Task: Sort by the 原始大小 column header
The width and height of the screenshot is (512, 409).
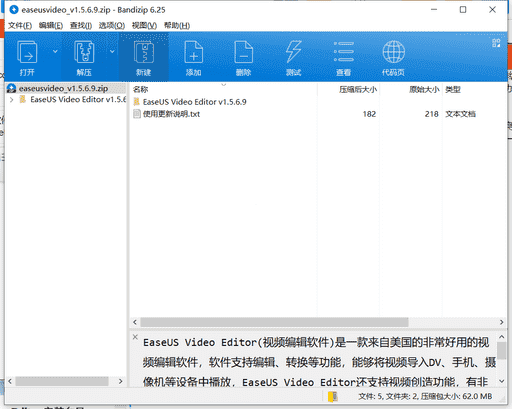Action: pyautogui.click(x=423, y=89)
